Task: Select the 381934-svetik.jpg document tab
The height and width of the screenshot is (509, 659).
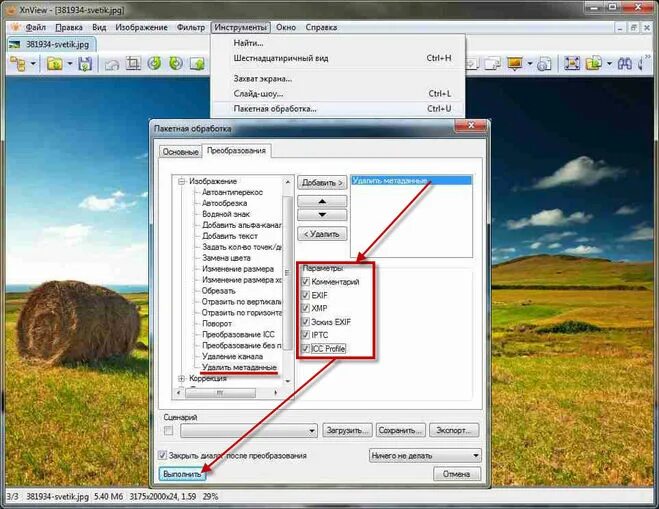Action: (52, 44)
